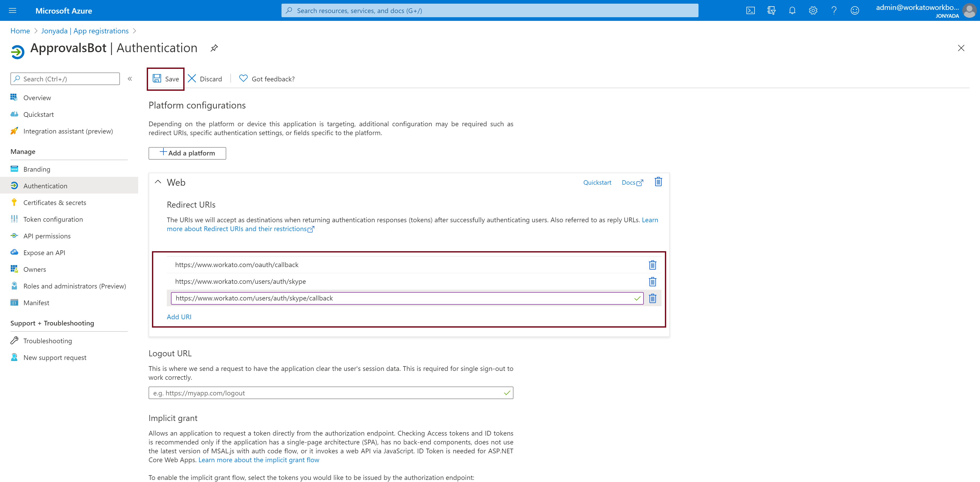Collapse the Web platform section

click(x=158, y=182)
